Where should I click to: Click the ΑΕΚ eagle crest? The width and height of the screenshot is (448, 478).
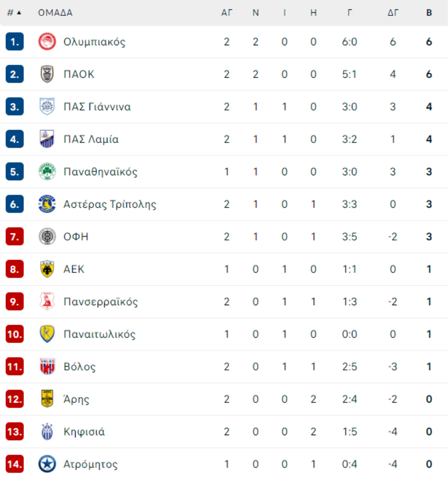[47, 269]
